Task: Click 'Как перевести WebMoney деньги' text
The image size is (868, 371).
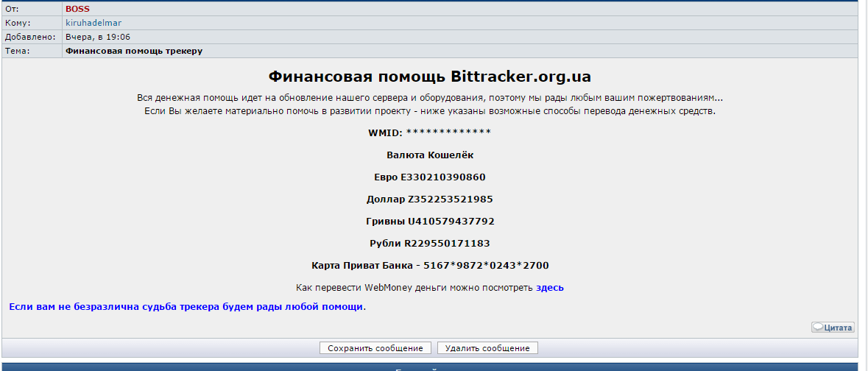Action: pyautogui.click(x=414, y=288)
